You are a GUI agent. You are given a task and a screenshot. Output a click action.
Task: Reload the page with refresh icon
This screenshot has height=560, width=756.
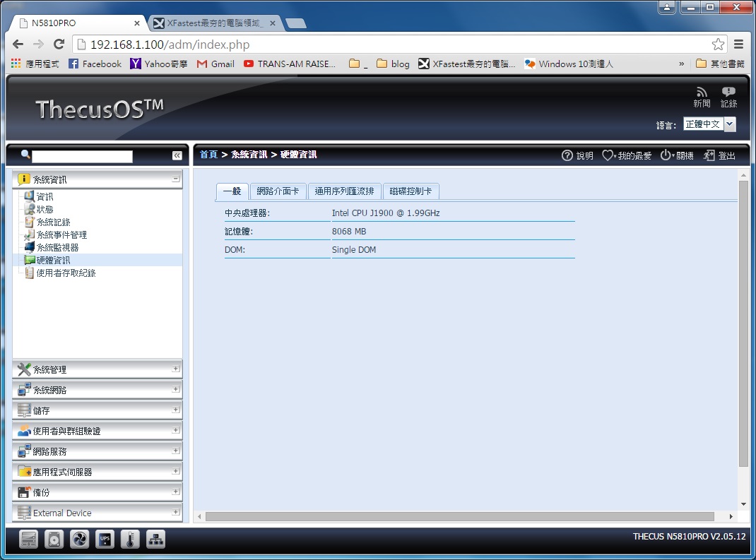click(x=59, y=44)
